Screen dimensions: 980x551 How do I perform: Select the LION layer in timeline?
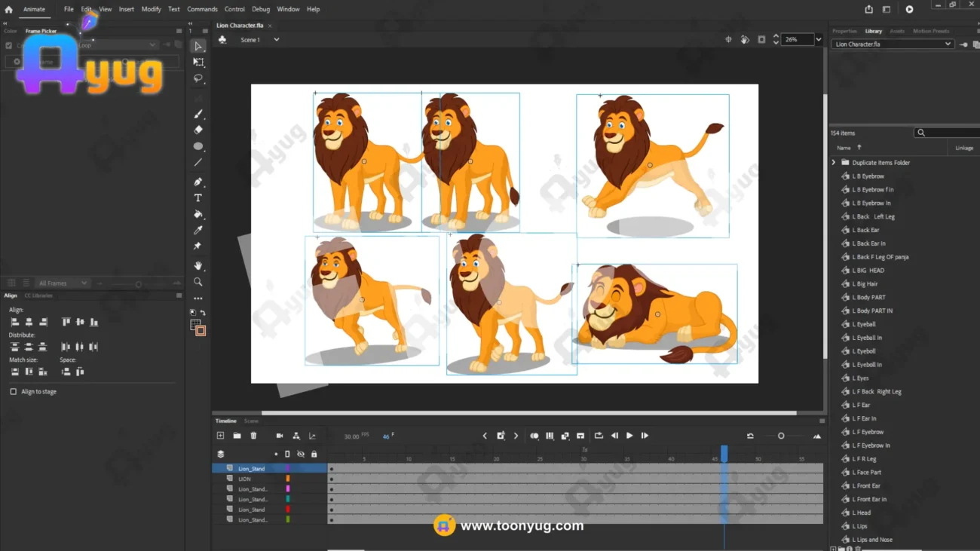[x=245, y=479]
